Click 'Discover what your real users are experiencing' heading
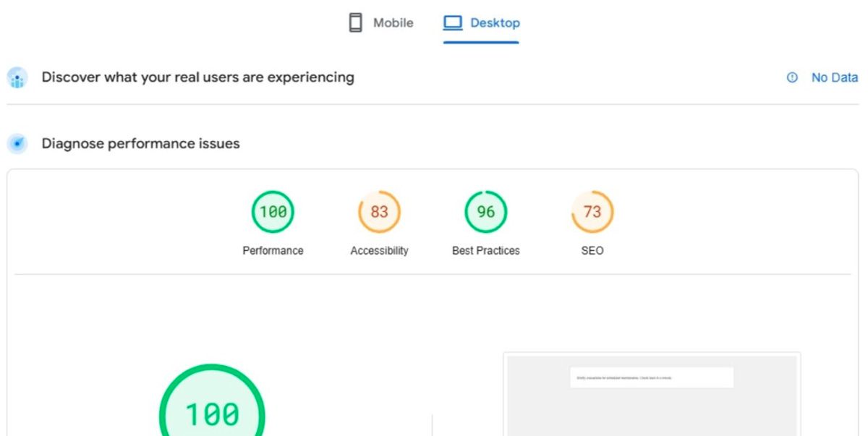Viewport: 868px width, 436px height. (x=198, y=77)
